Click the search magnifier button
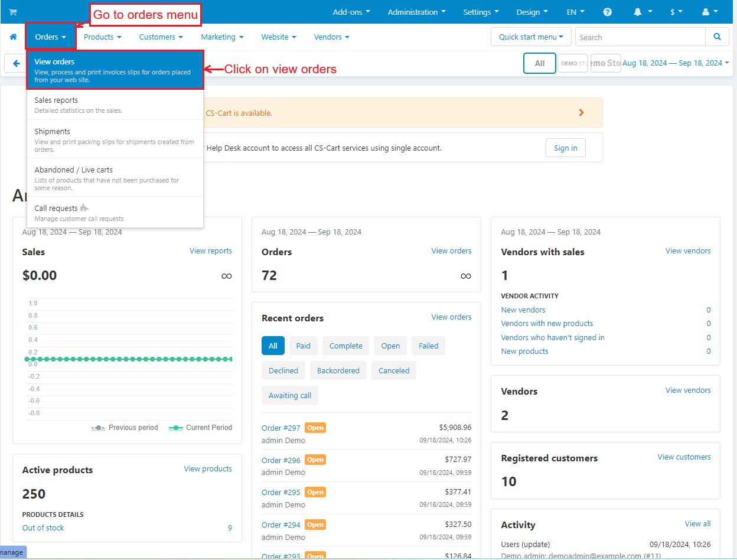The width and height of the screenshot is (737, 560). point(717,37)
